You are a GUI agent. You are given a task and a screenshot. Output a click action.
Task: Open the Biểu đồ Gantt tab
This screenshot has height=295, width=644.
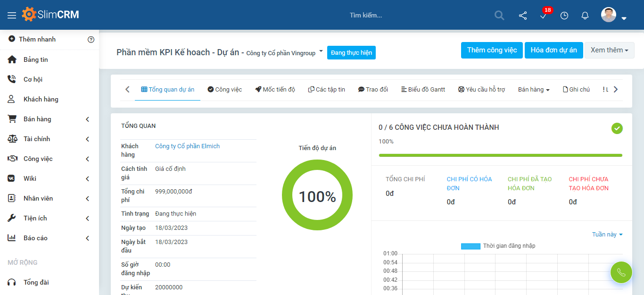click(x=423, y=89)
